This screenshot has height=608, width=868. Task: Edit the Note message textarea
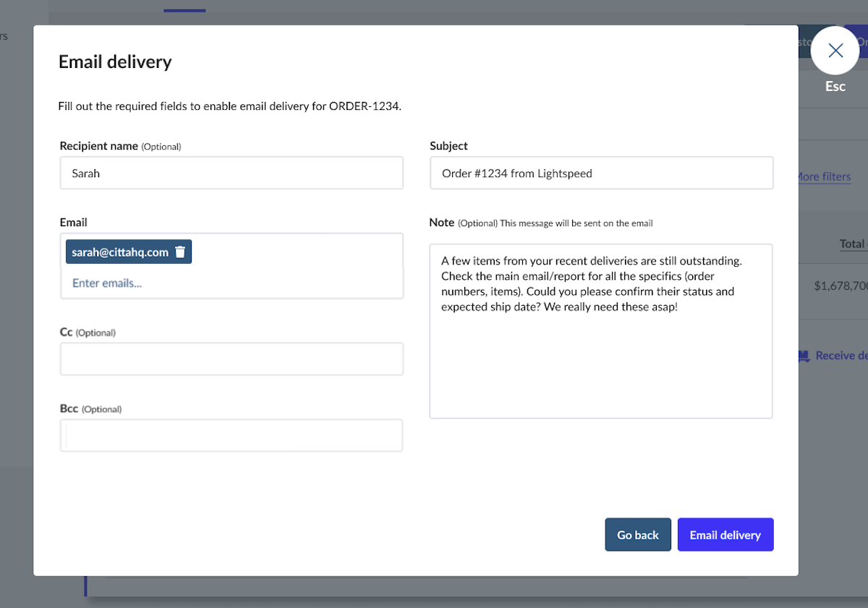601,331
